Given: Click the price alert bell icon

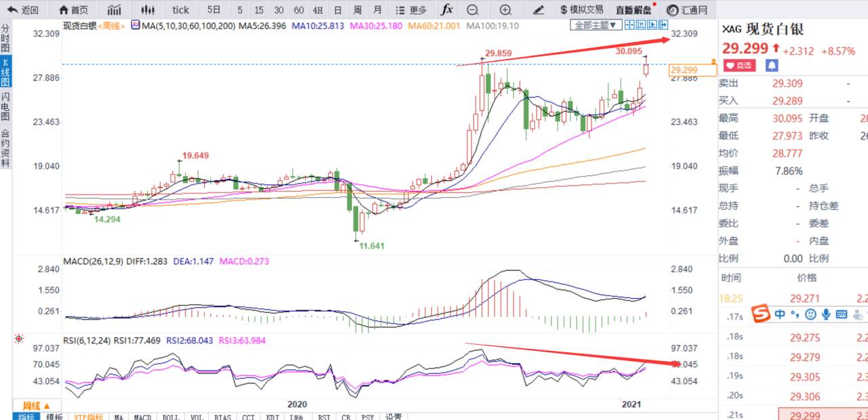Looking at the screenshot, I should [772, 65].
